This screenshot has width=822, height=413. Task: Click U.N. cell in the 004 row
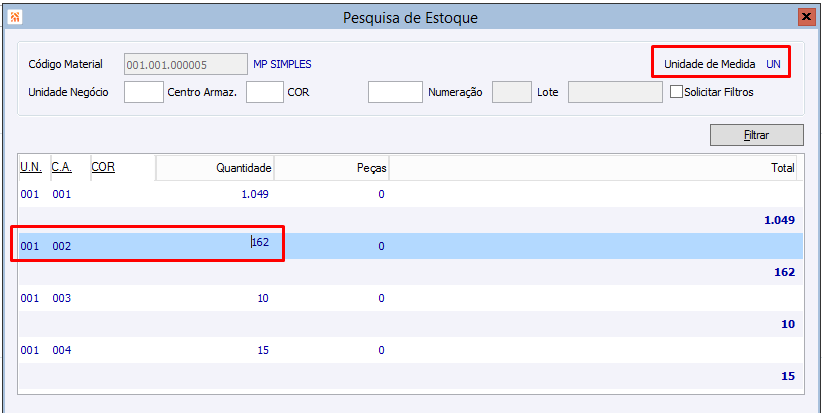pyautogui.click(x=30, y=351)
